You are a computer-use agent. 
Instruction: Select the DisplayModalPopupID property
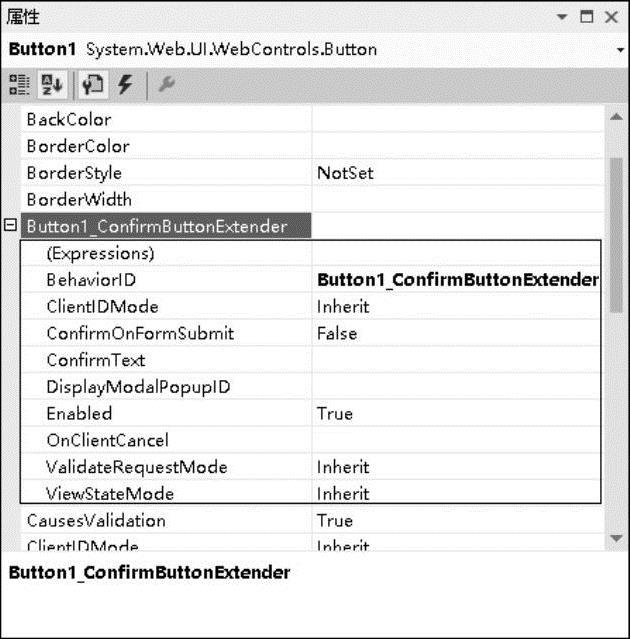(x=166, y=387)
